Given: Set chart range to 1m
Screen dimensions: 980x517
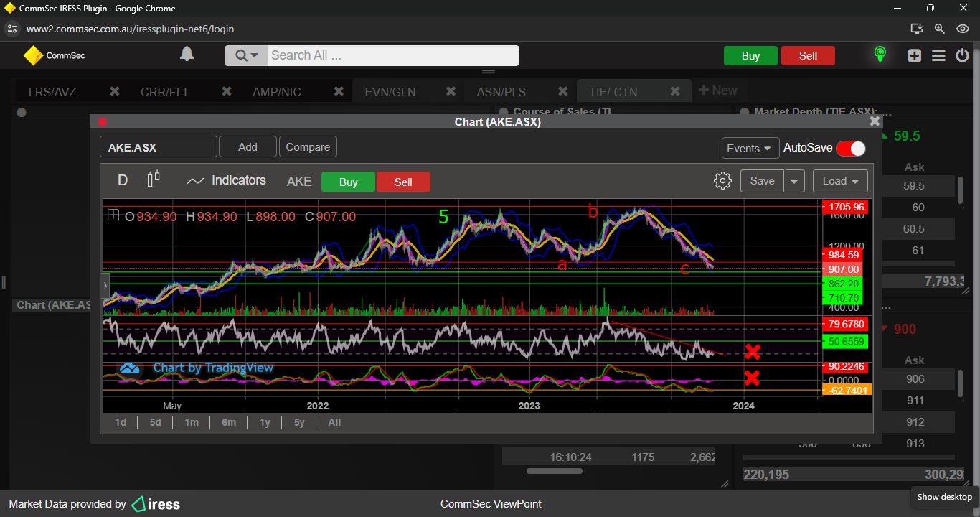Looking at the screenshot, I should pos(192,422).
